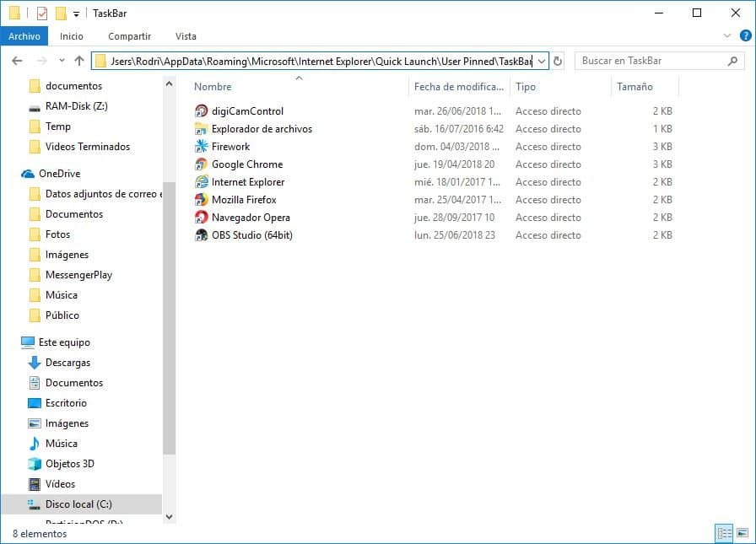Viewport: 756px width, 544px height.
Task: Switch to the Vista ribbon tab
Action: click(x=186, y=36)
